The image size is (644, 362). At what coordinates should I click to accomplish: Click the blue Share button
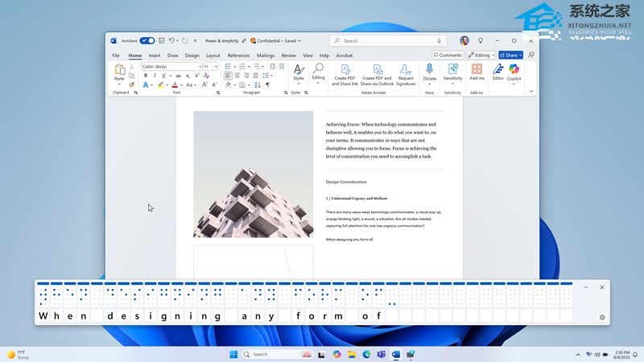point(510,56)
